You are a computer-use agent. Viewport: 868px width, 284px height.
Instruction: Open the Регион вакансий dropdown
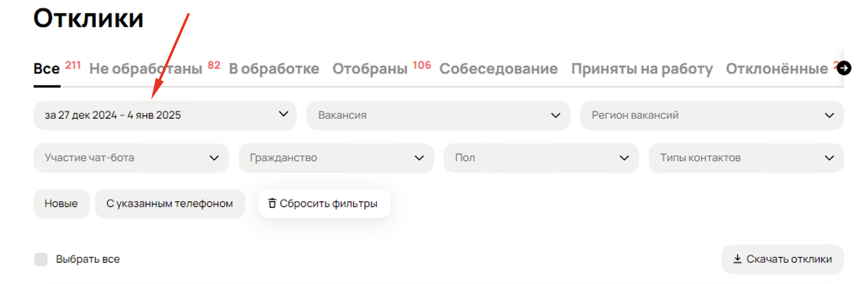[711, 115]
